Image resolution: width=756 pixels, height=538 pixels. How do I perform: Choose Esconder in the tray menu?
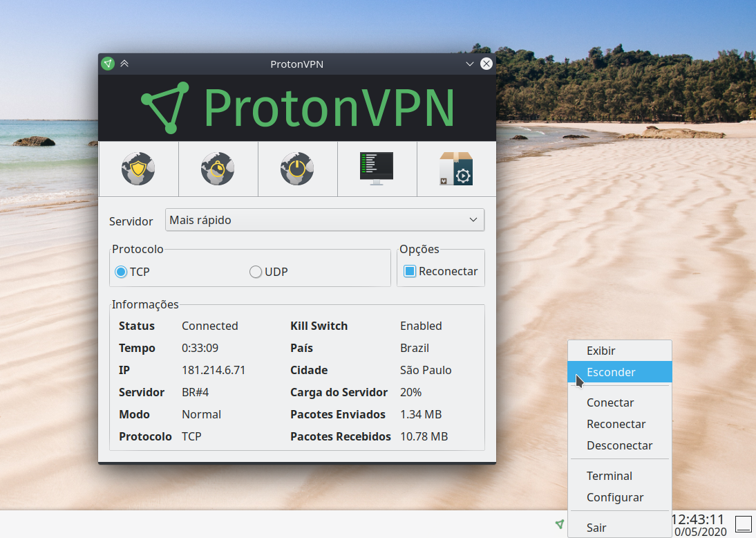coord(620,372)
